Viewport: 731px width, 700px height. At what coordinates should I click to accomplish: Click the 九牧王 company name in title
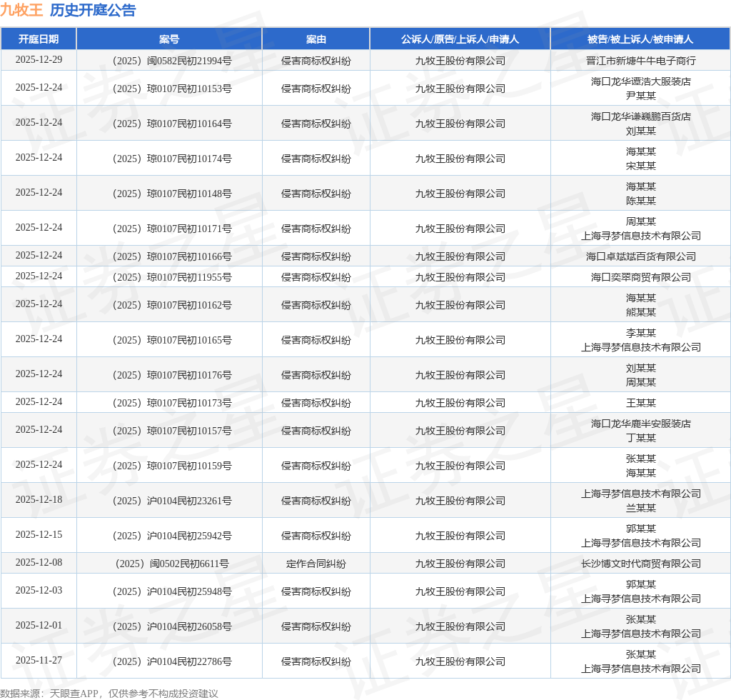coord(21,11)
